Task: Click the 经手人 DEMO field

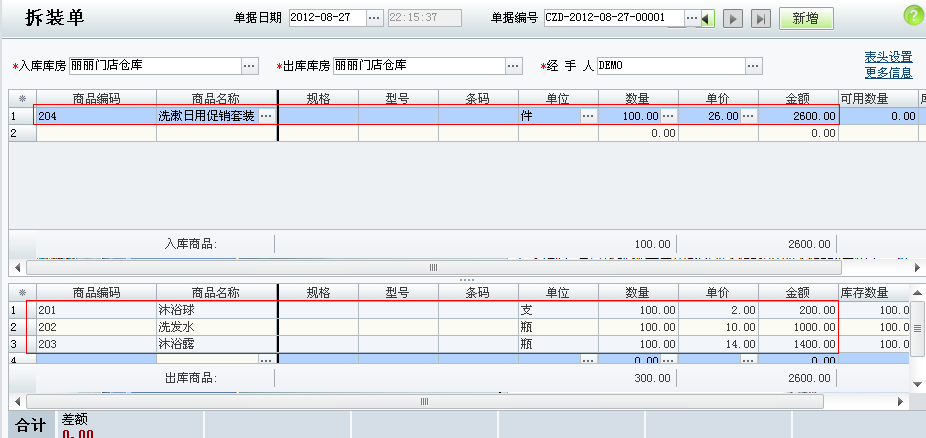Action: coord(671,66)
